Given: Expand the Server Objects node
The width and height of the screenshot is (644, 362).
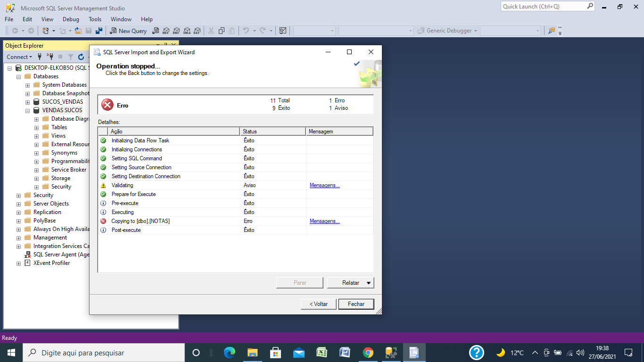Looking at the screenshot, I should 18,204.
